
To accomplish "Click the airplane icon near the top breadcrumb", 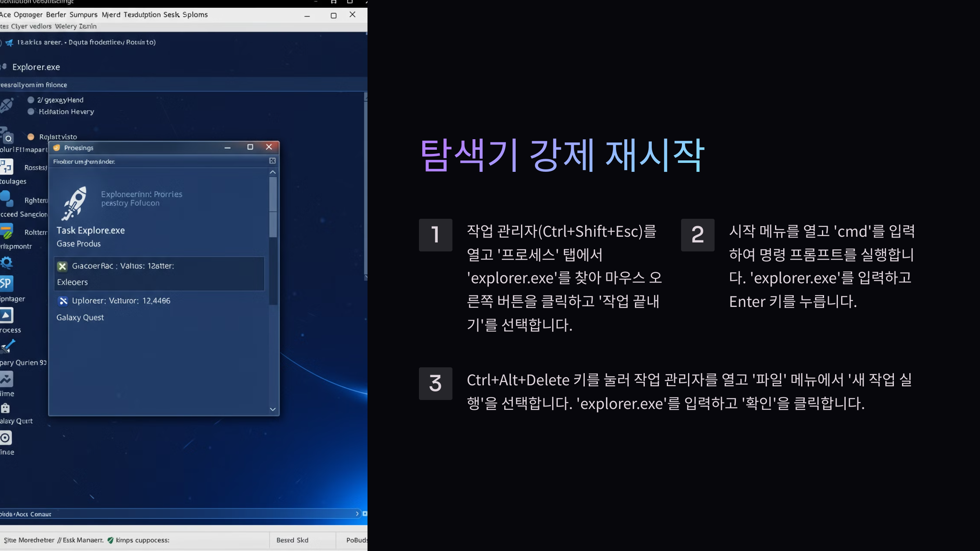I will click(9, 42).
